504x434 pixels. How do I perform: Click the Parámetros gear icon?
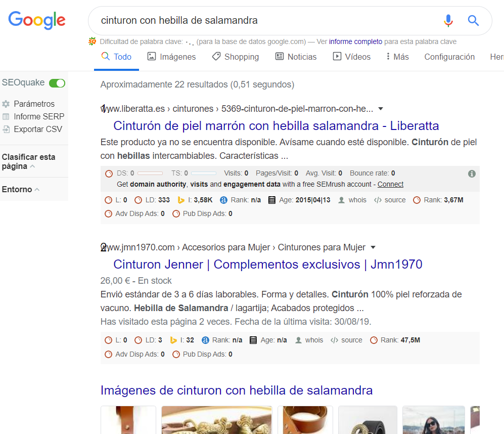6,104
